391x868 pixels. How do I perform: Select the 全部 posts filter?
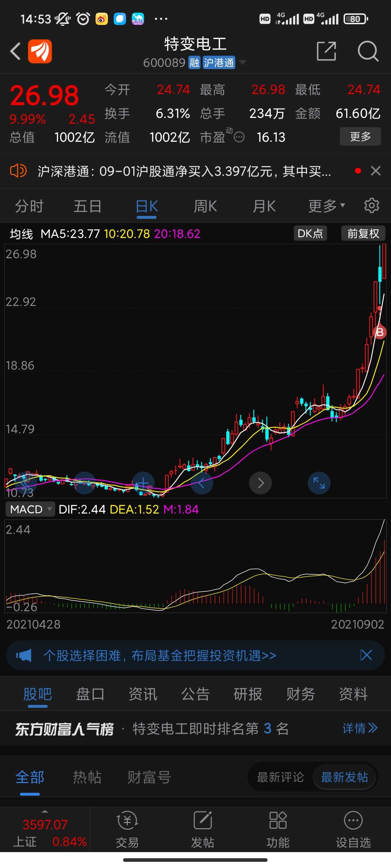30,777
